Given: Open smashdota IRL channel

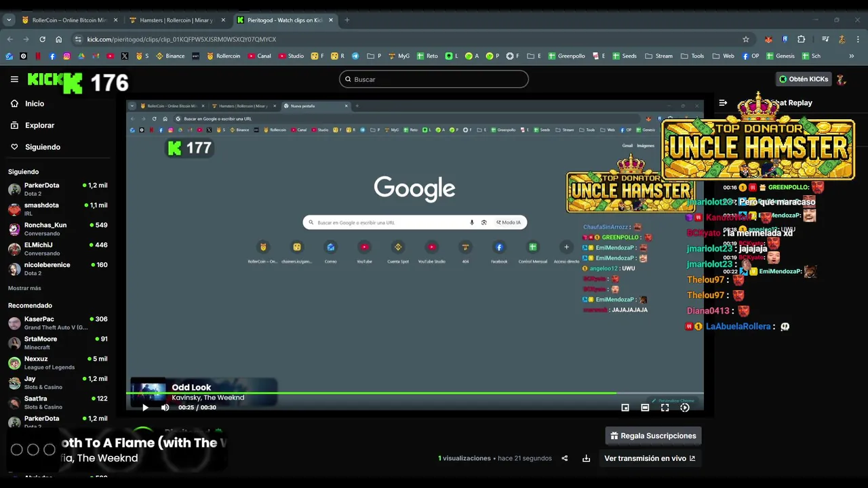Looking at the screenshot, I should coord(58,209).
